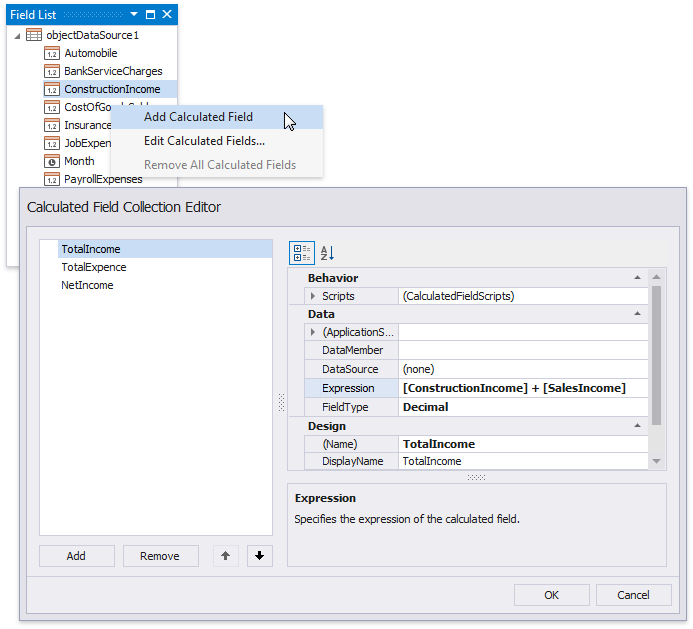The width and height of the screenshot is (693, 629).
Task: Move selected calculated field down
Action: [259, 556]
